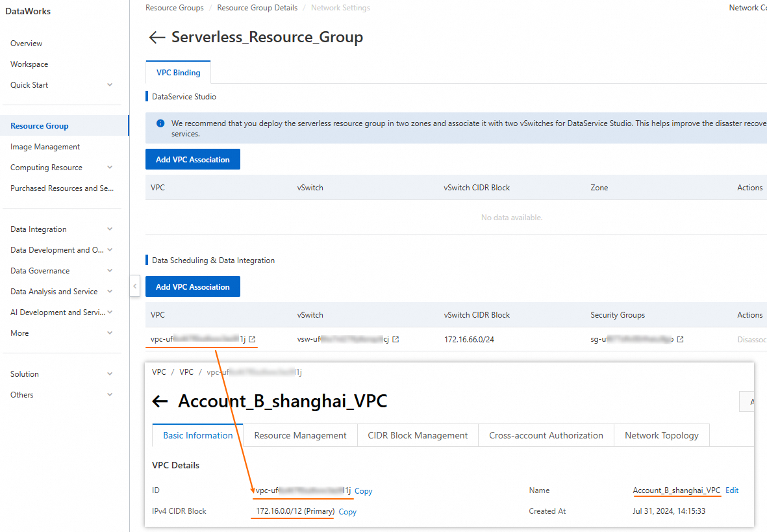
Task: Copy the VPC ID
Action: (364, 491)
